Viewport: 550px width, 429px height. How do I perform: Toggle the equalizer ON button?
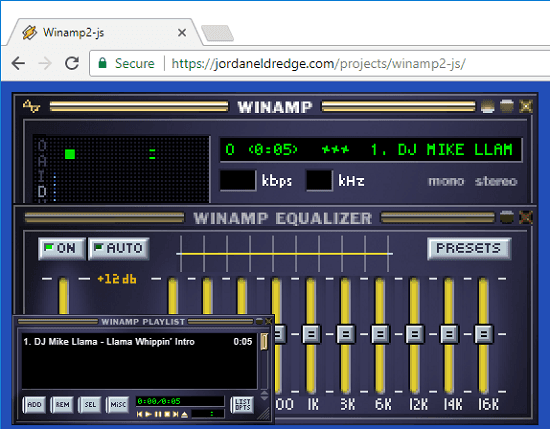coord(62,249)
